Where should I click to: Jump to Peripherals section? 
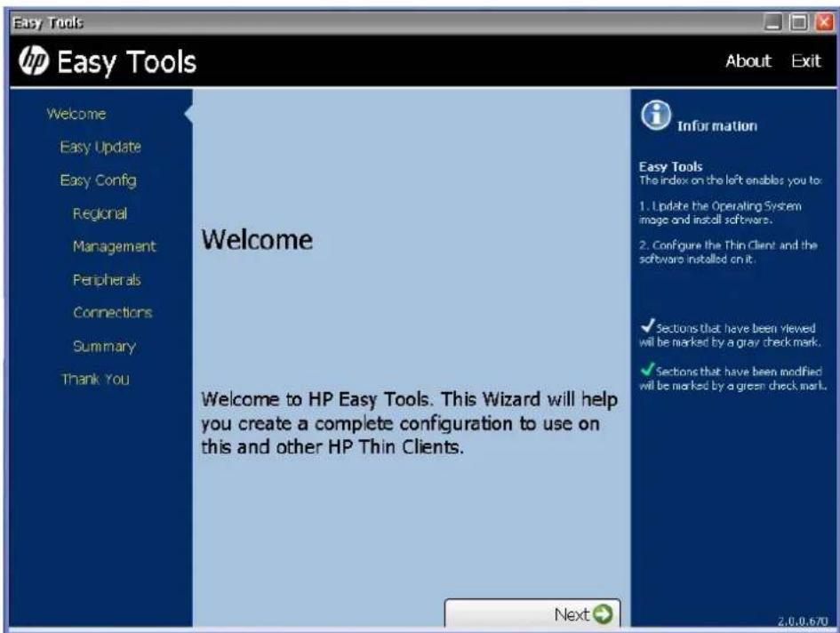coord(107,280)
